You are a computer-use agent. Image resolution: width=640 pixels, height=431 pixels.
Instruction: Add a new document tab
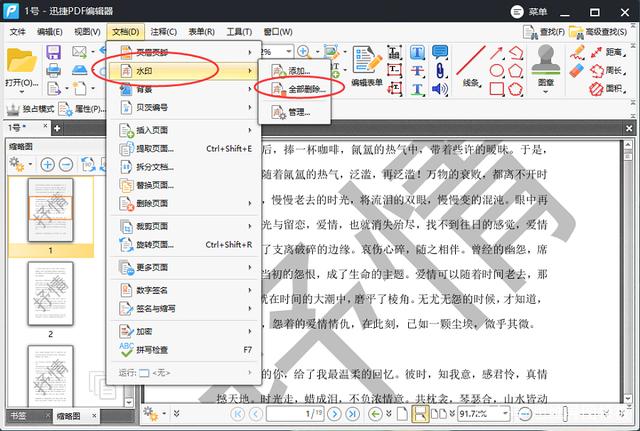57,128
